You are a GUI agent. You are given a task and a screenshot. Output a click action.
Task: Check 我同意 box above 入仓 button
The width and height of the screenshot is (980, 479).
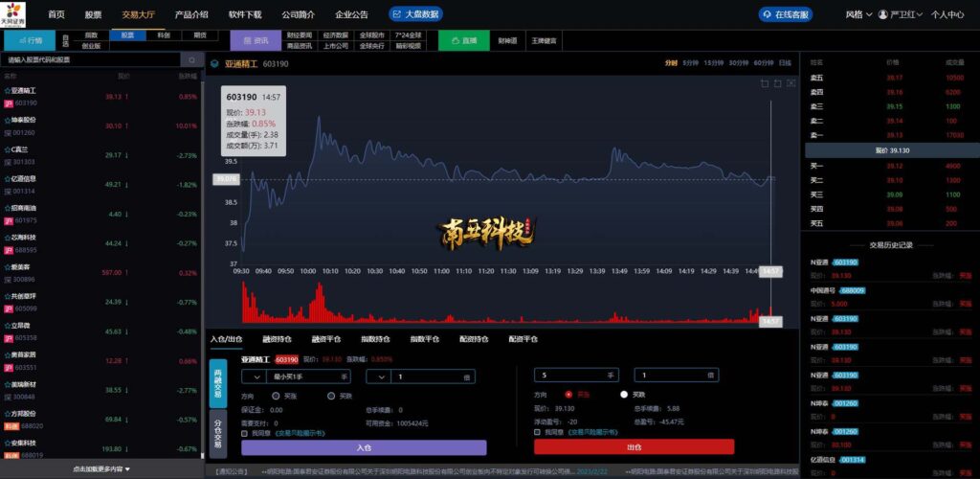pyautogui.click(x=244, y=433)
